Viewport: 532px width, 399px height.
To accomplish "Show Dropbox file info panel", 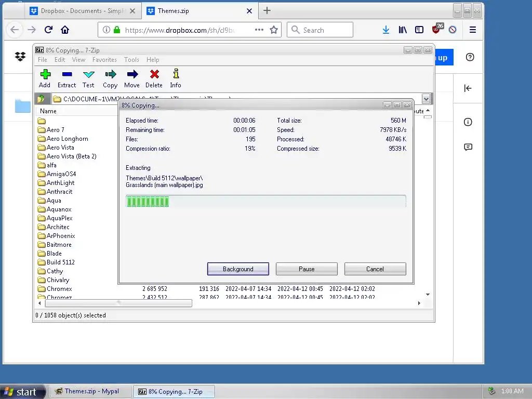I will (468, 122).
